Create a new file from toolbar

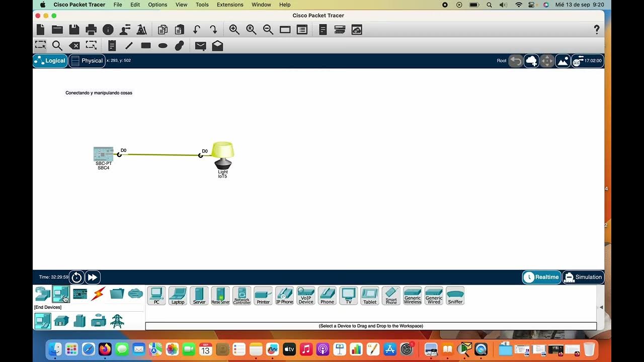(41, 30)
